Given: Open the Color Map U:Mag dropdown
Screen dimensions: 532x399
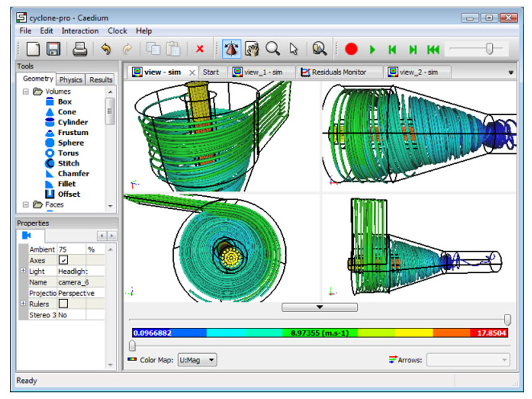Looking at the screenshot, I should [198, 360].
